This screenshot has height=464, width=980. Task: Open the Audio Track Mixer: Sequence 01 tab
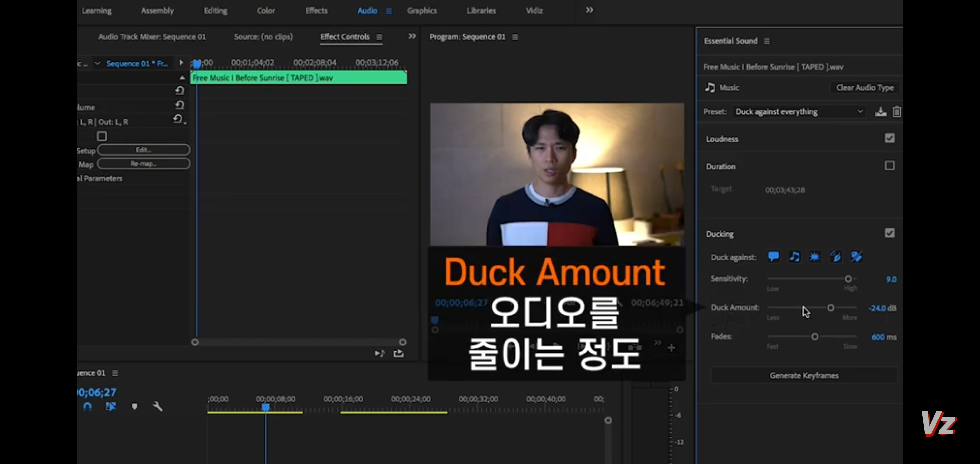coord(152,36)
